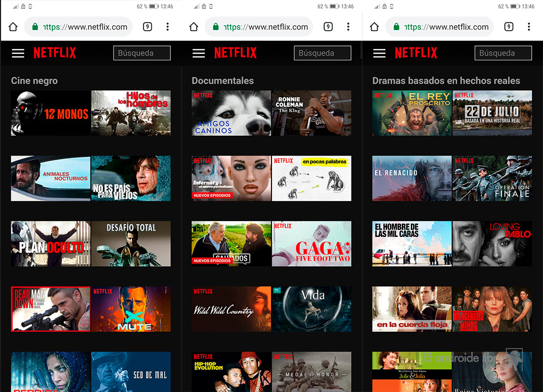Screen dimensions: 543x392
Task: Open the 9-tabs switcher above Cine negro screen
Action: click(x=147, y=27)
